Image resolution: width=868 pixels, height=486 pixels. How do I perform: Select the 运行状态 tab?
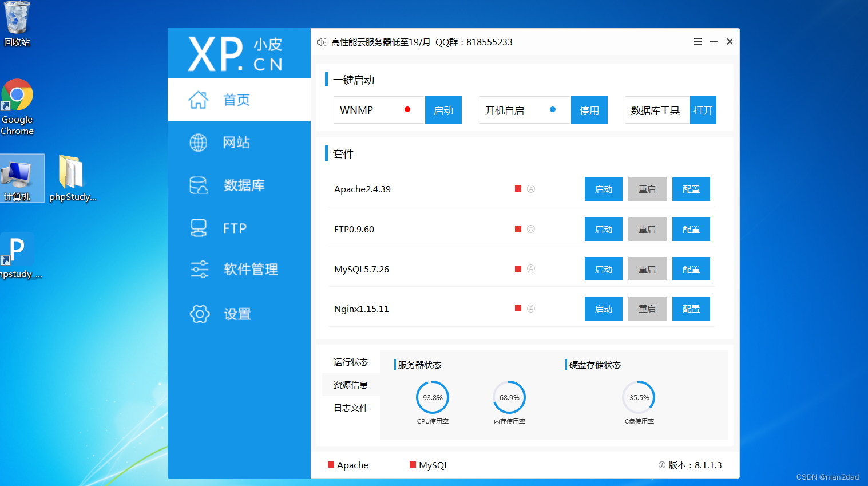click(x=350, y=362)
